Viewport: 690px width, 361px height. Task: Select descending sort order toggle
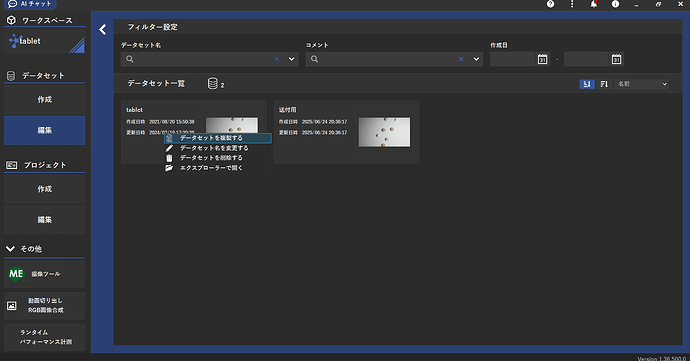[x=604, y=84]
